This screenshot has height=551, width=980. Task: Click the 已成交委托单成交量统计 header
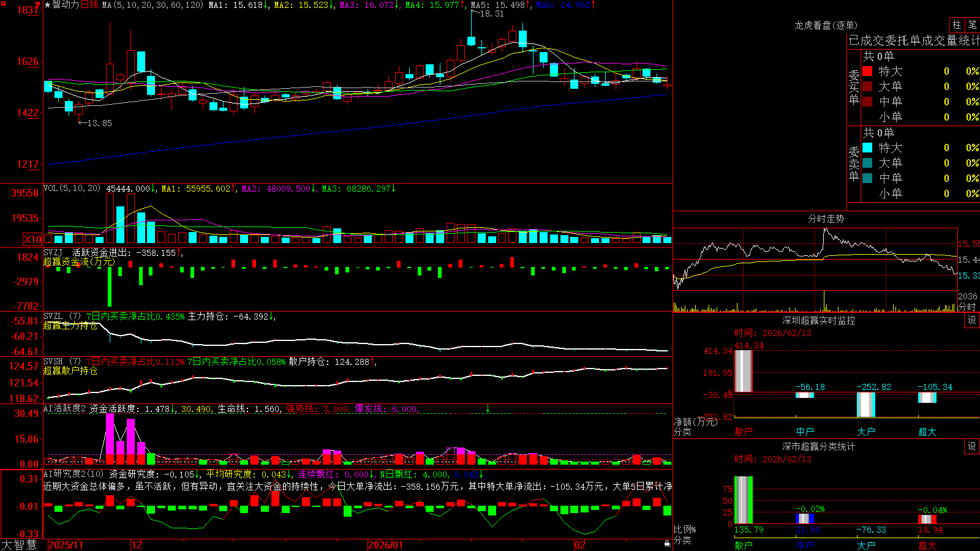(914, 40)
